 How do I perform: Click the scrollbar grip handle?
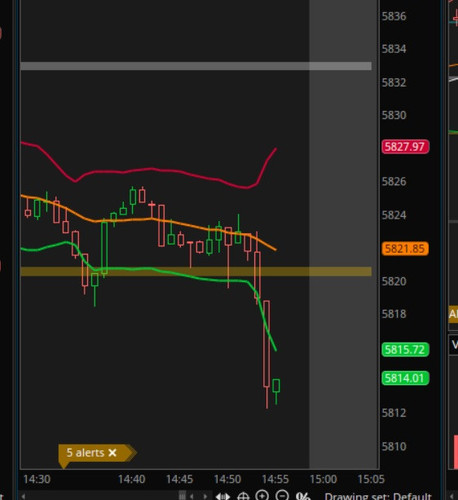(182, 496)
